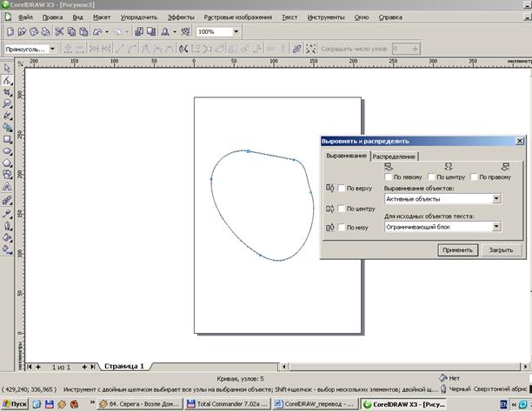Switch to Total Commander taskbar item
Screen dimensions: 532x412
click(228, 404)
